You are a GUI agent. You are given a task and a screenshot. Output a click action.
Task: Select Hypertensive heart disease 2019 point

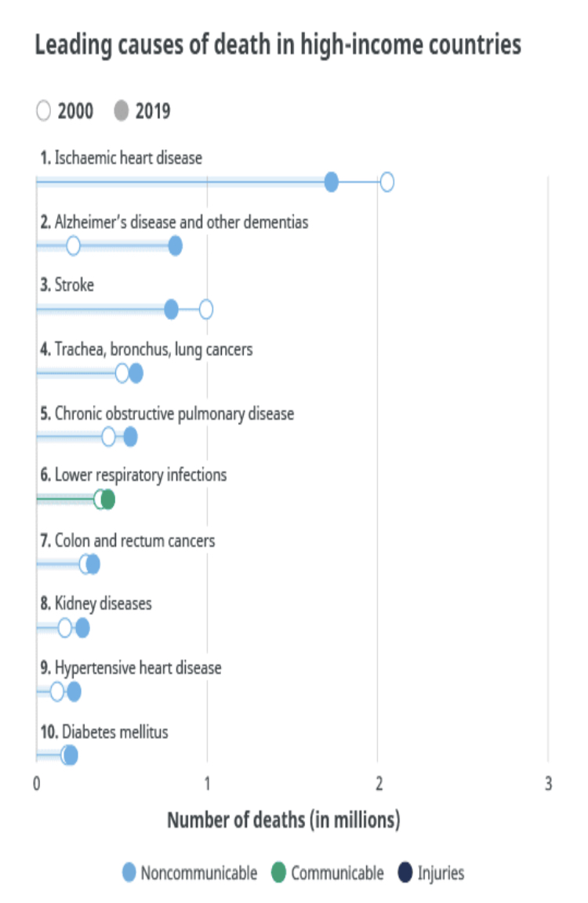[x=74, y=691]
